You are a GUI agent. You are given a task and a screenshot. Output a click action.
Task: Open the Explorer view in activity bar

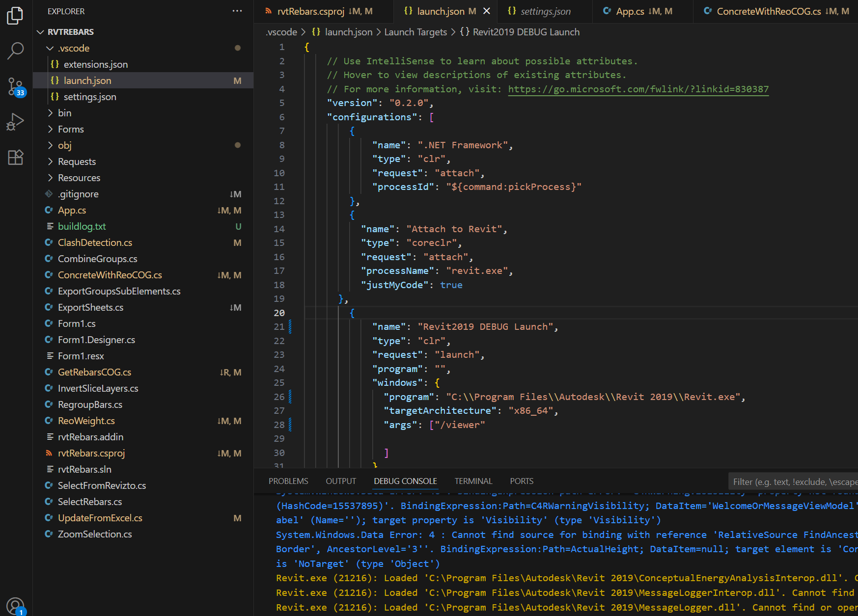[15, 16]
